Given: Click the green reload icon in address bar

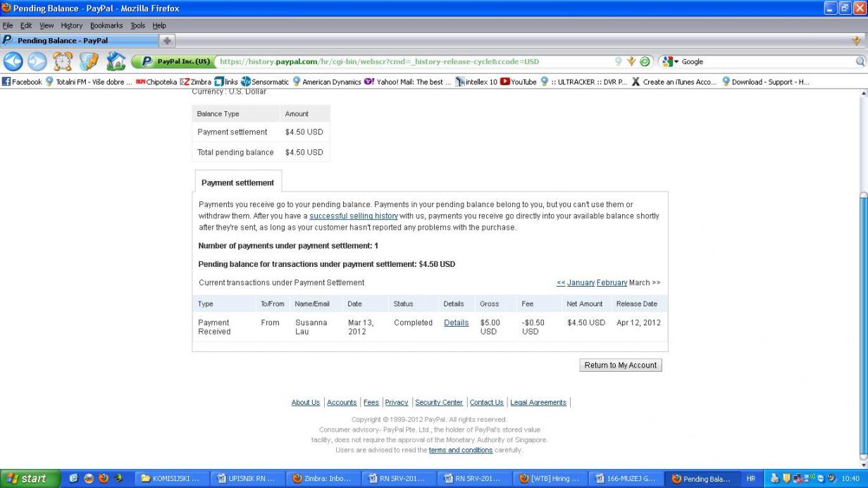Looking at the screenshot, I should pos(645,61).
